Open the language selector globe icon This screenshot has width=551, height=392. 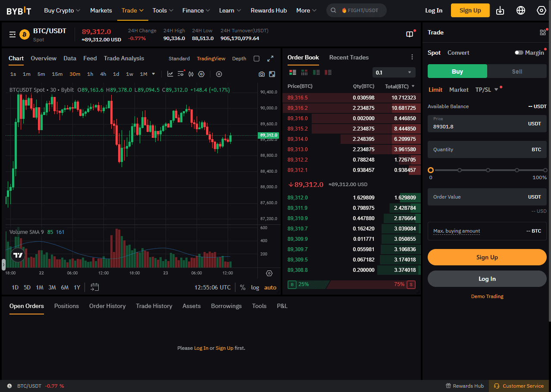[x=520, y=10]
